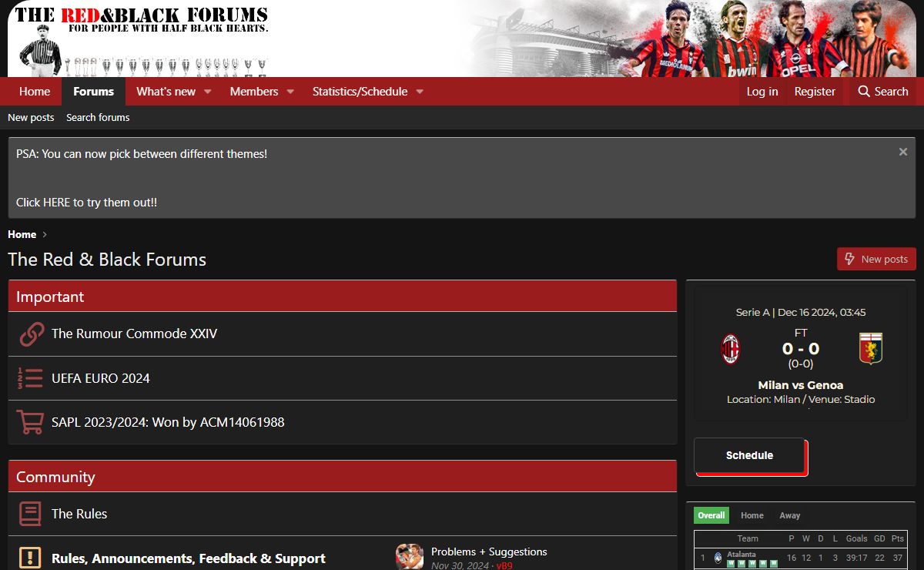
Task: Click the exclamation icon beside Rules, Announcements
Action: tap(30, 558)
